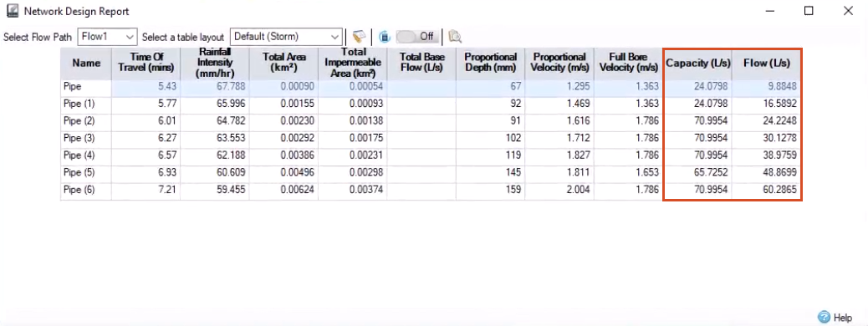Click the empty base flow cell for Pipe (3)
This screenshot has width=868, height=326.
click(421, 139)
